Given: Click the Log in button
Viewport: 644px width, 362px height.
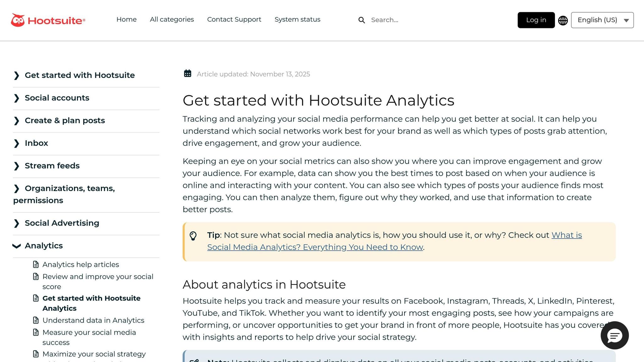Looking at the screenshot, I should [x=536, y=20].
